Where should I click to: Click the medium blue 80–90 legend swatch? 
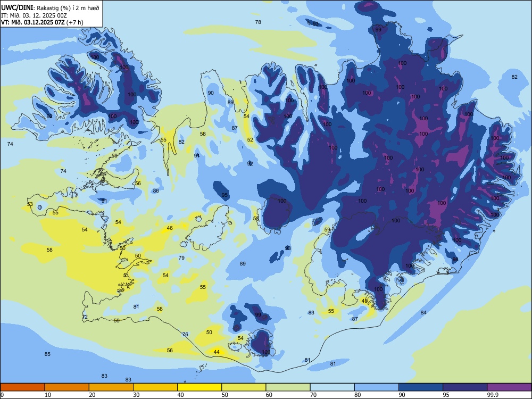[377, 387]
